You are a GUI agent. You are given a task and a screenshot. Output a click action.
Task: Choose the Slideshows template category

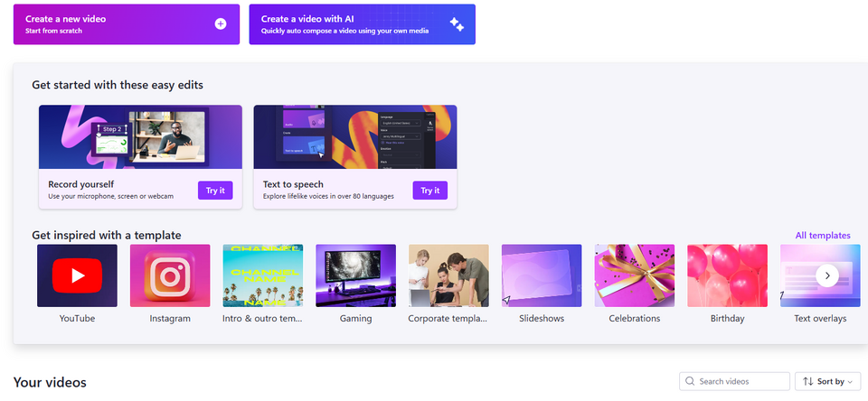(542, 275)
